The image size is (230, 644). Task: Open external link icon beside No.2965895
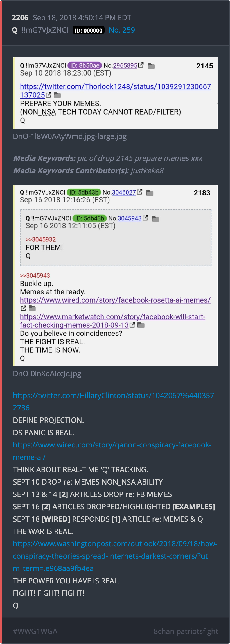pyautogui.click(x=141, y=65)
